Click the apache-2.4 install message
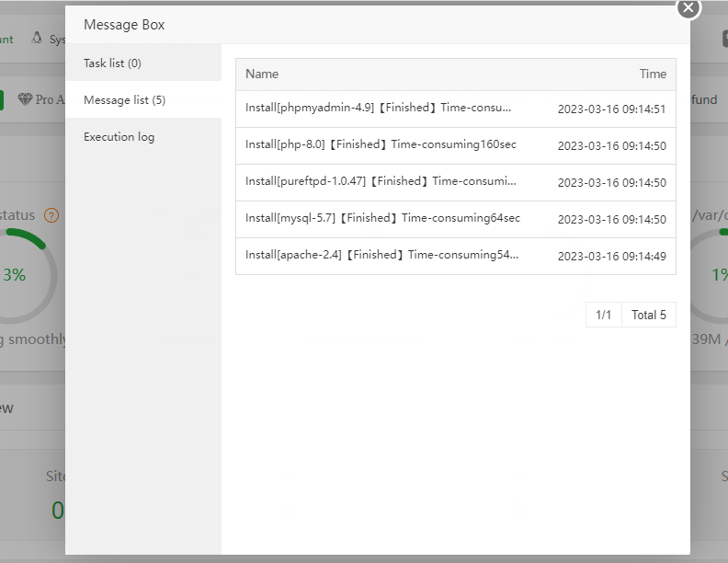728x563 pixels. 381,255
